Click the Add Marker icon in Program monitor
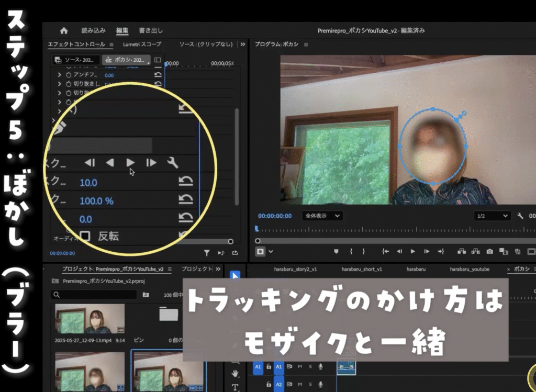This screenshot has height=392, width=536. coord(336,251)
